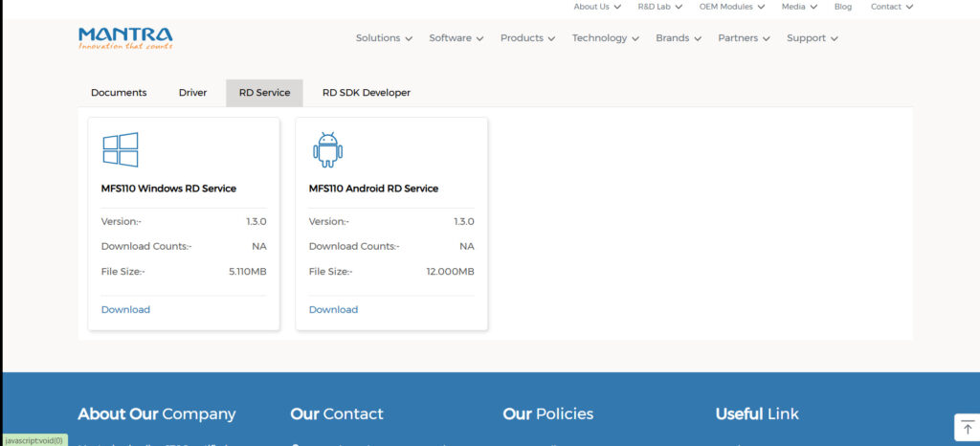Image resolution: width=980 pixels, height=446 pixels.
Task: Click the Windows logo icon
Action: pyautogui.click(x=121, y=149)
